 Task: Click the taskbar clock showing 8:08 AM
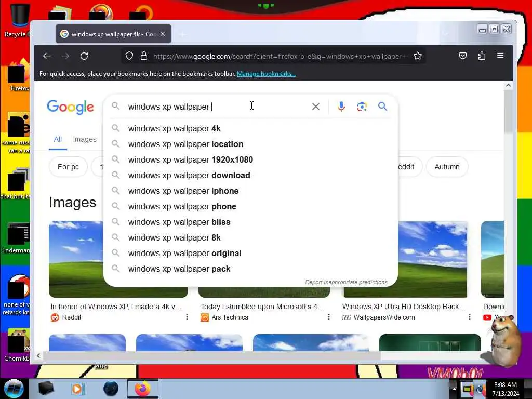[506, 389]
